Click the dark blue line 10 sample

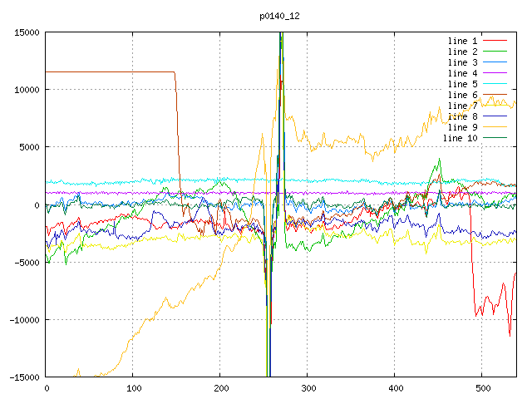tap(495, 138)
